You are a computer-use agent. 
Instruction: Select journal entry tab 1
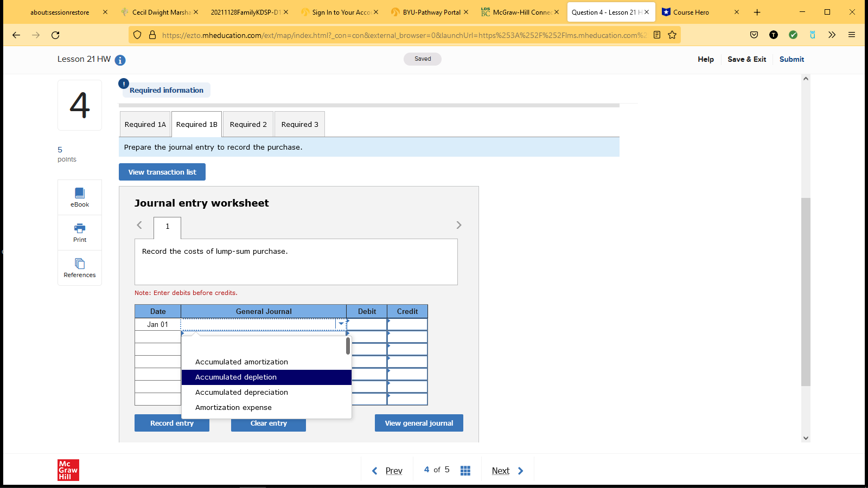[x=168, y=227]
